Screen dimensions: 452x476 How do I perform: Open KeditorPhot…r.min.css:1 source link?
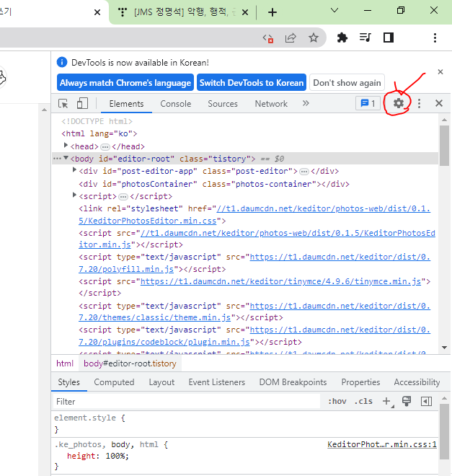coord(382,444)
